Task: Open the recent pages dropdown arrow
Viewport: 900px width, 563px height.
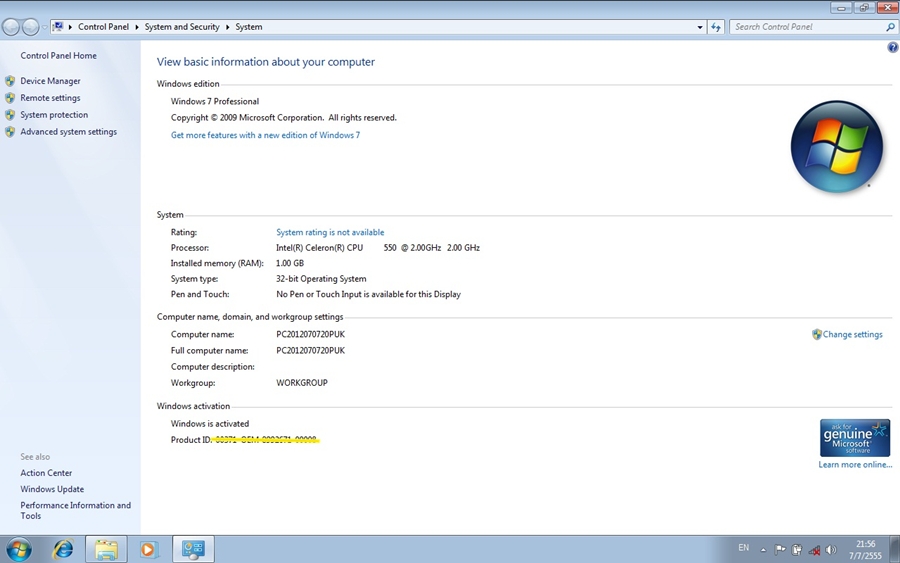Action: [44, 27]
